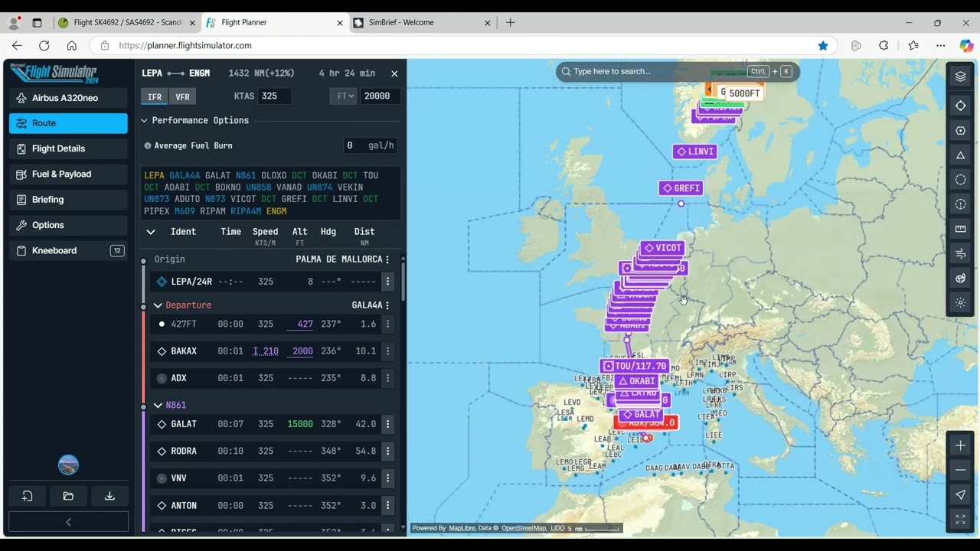Image resolution: width=980 pixels, height=551 pixels.
Task: Open Origin Palma de Mallorca options menu
Action: [387, 259]
